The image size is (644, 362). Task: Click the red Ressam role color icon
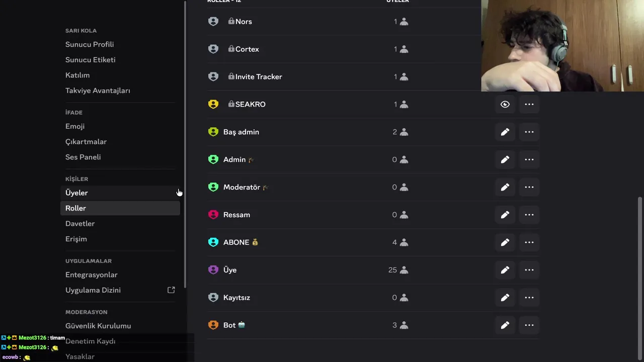(x=213, y=215)
